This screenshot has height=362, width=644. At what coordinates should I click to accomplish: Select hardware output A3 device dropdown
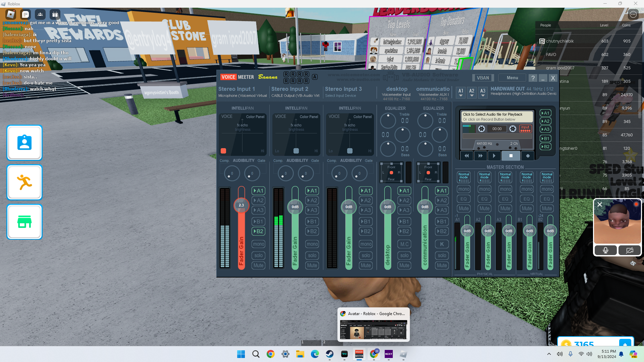483,93
